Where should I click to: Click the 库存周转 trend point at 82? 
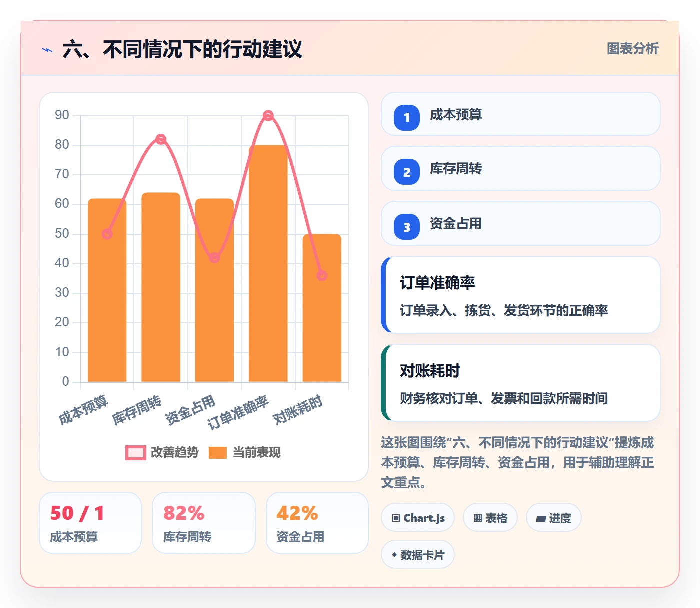(161, 139)
